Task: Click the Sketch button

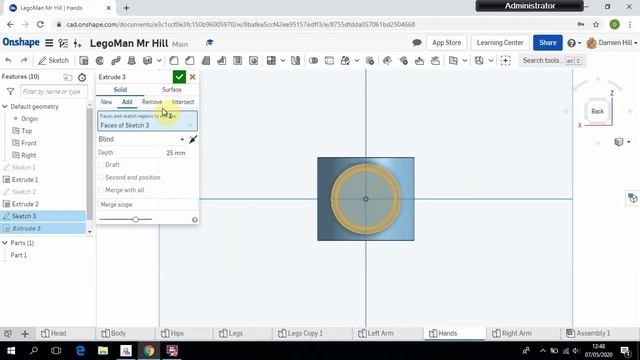Action: tap(53, 60)
